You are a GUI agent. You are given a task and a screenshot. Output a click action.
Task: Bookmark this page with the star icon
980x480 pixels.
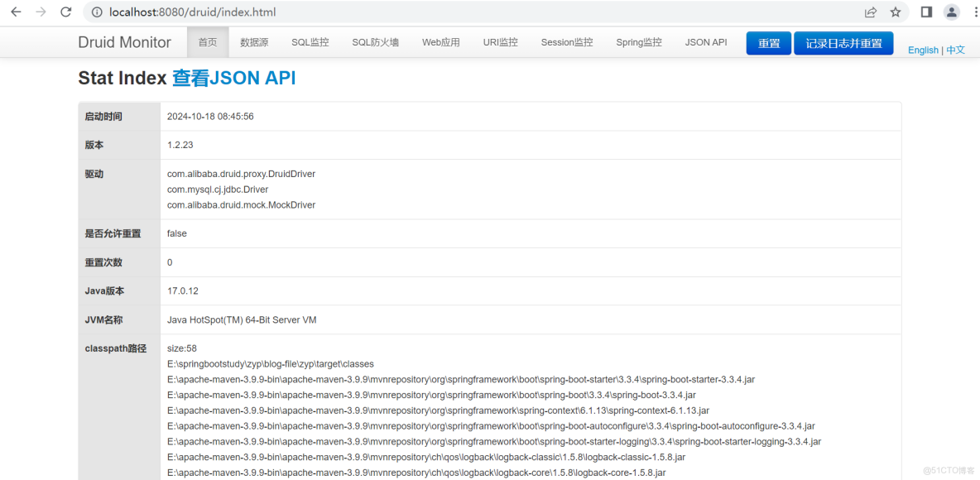click(896, 12)
